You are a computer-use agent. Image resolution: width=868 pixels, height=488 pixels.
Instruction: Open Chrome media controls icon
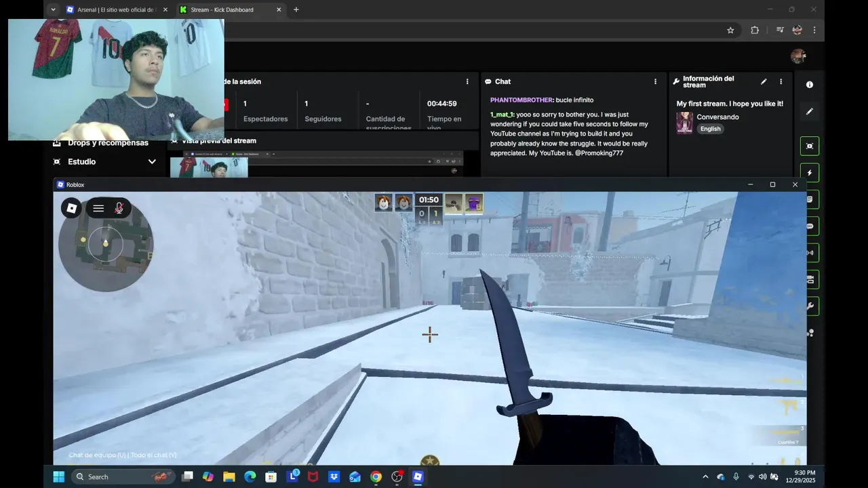coord(781,30)
